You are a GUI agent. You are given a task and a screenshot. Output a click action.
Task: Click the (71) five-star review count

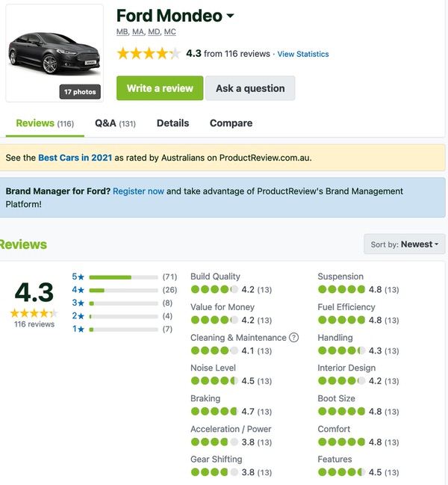pos(170,277)
